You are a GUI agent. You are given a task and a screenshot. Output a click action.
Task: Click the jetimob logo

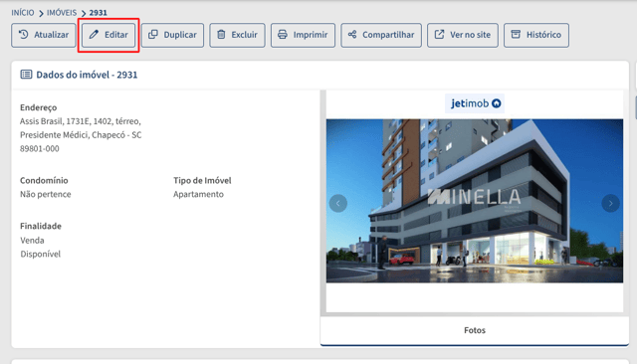(476, 103)
